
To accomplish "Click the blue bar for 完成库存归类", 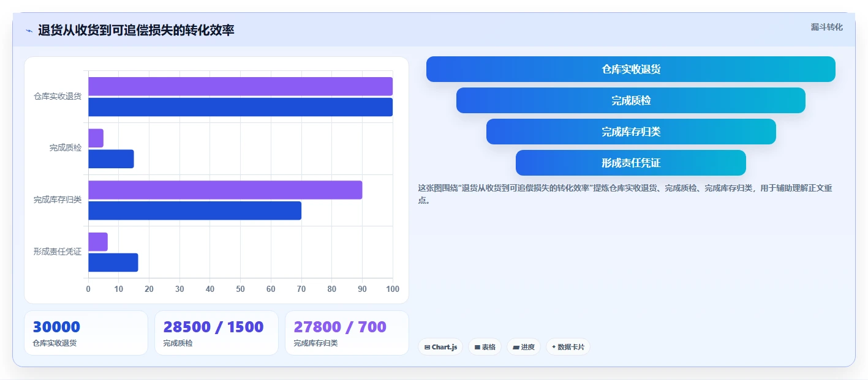I will click(x=195, y=210).
